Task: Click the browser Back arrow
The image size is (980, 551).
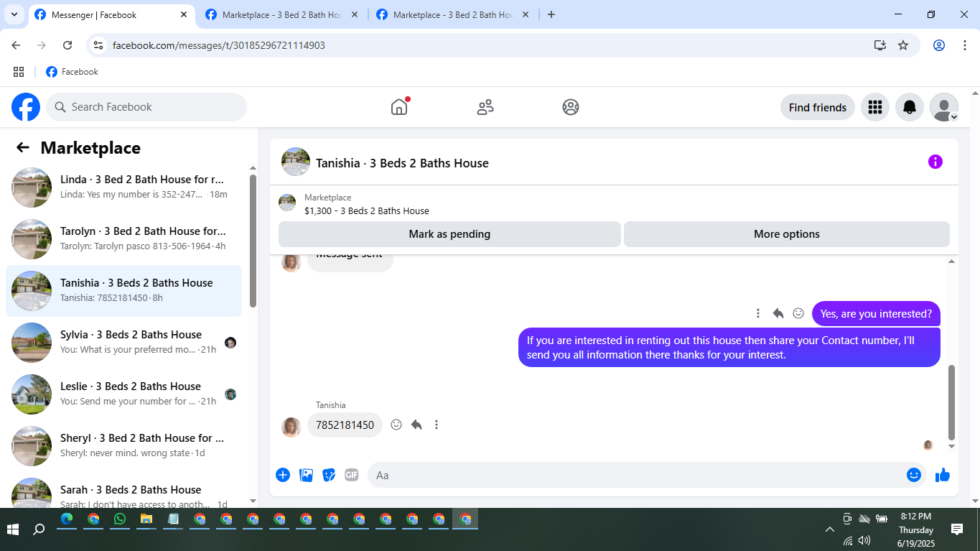Action: 16,45
